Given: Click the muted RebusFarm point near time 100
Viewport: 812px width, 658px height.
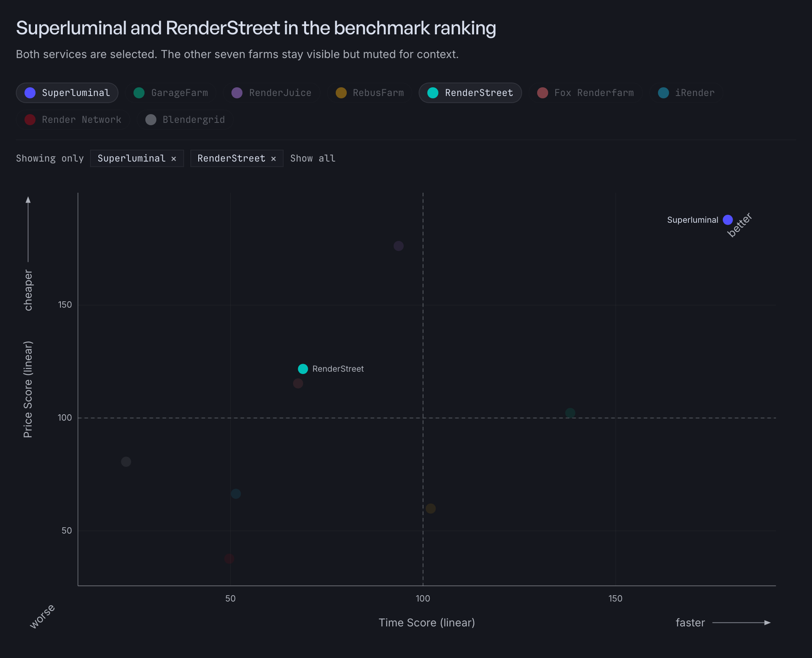Looking at the screenshot, I should 431,509.
